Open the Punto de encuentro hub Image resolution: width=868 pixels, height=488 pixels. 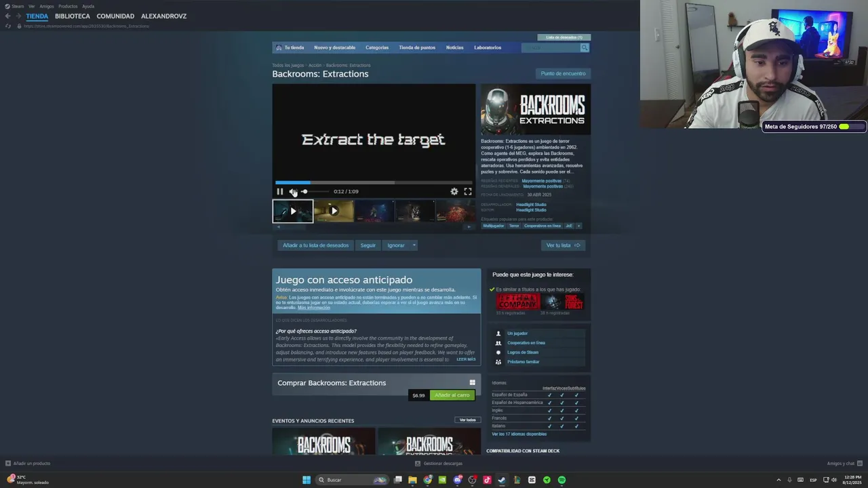click(563, 73)
